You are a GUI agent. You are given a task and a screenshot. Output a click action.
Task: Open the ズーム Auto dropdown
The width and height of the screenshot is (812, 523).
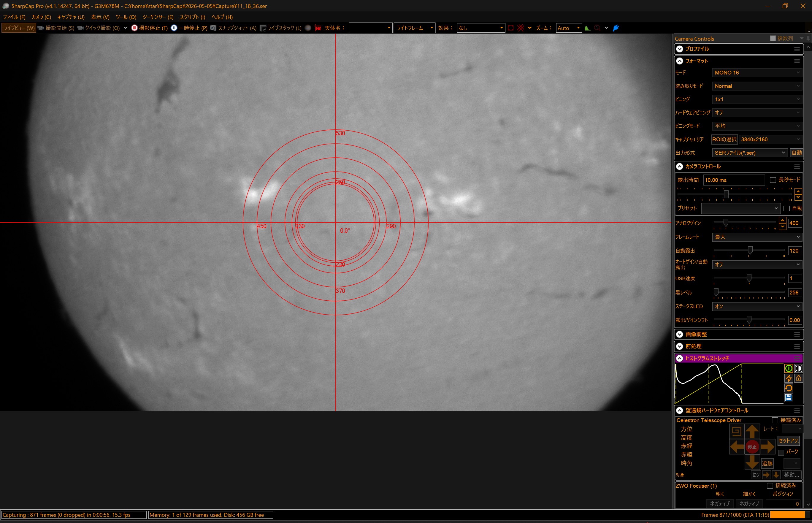[569, 28]
